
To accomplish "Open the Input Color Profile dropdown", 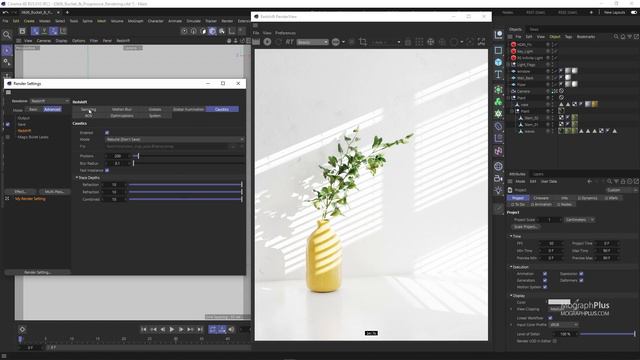I will click(x=564, y=325).
